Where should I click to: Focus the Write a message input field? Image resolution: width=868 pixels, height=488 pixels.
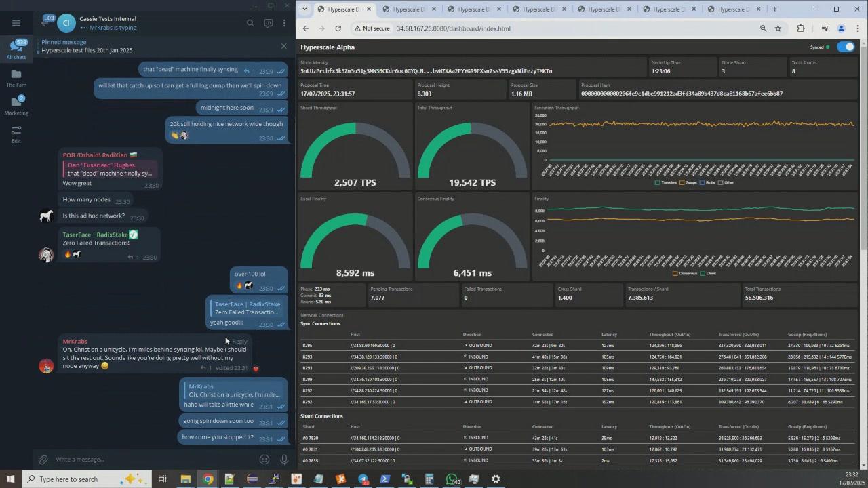coord(153,460)
